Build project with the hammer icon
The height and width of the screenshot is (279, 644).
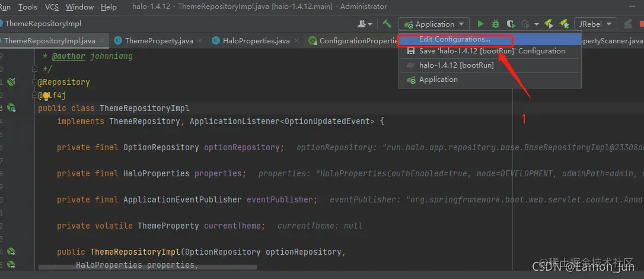tap(387, 24)
